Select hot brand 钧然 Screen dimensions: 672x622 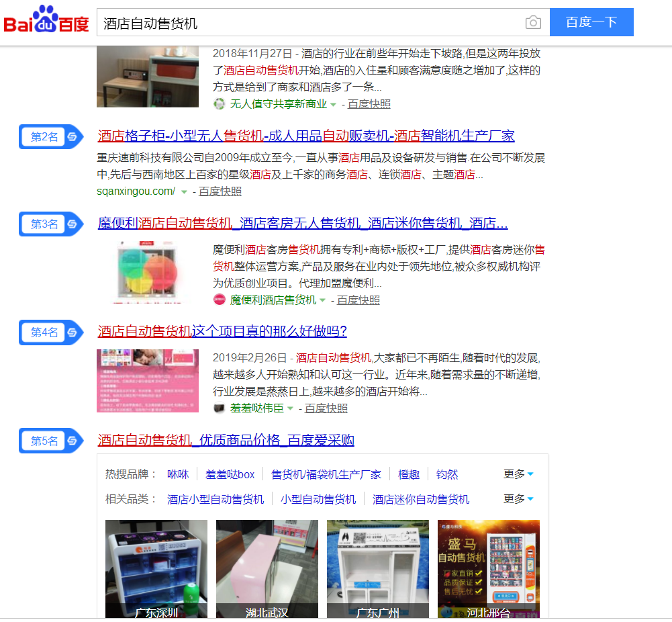point(447,474)
